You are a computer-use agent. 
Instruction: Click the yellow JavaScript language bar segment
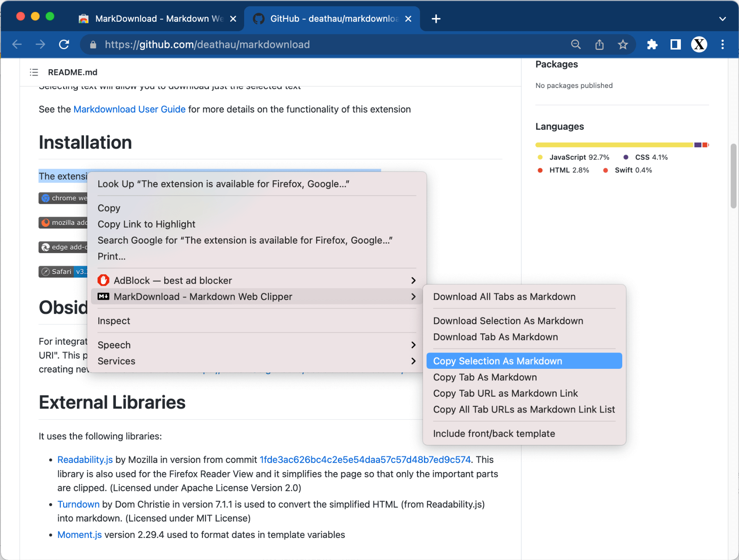[614, 145]
